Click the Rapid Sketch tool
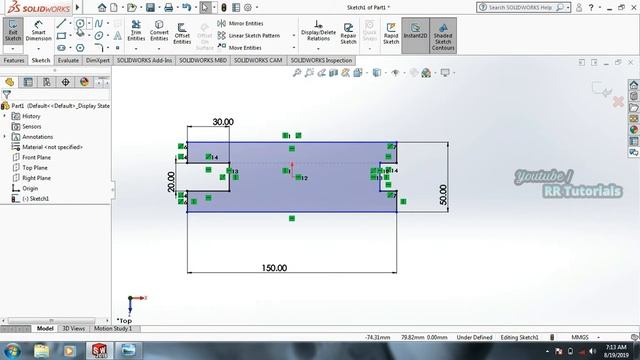This screenshot has height=360, width=640. [x=391, y=33]
